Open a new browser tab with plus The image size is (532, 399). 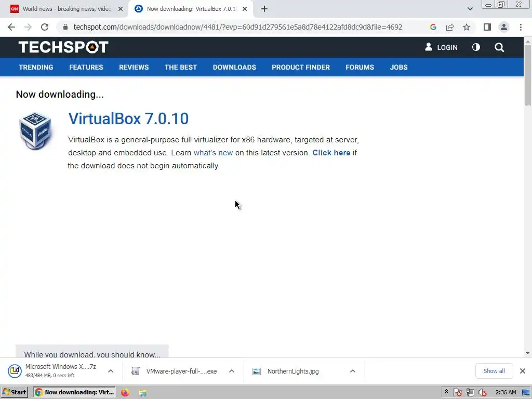click(264, 9)
